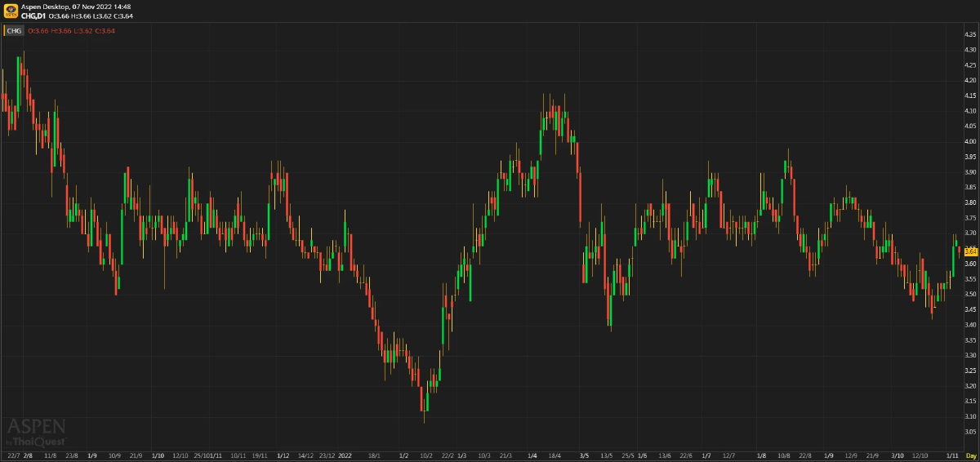The width and height of the screenshot is (980, 462).
Task: Select the CHG symbol legend label
Action: (x=15, y=31)
